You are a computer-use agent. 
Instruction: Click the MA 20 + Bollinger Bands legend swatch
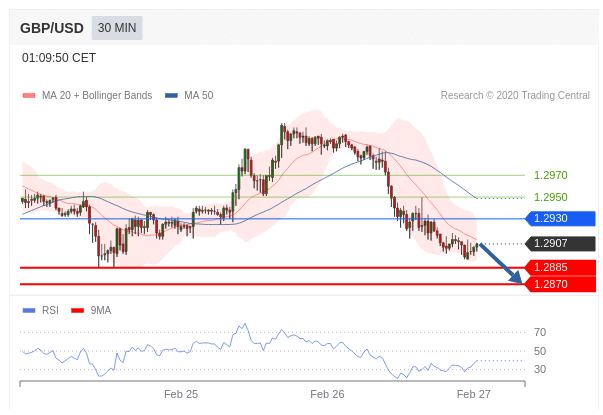click(x=29, y=95)
